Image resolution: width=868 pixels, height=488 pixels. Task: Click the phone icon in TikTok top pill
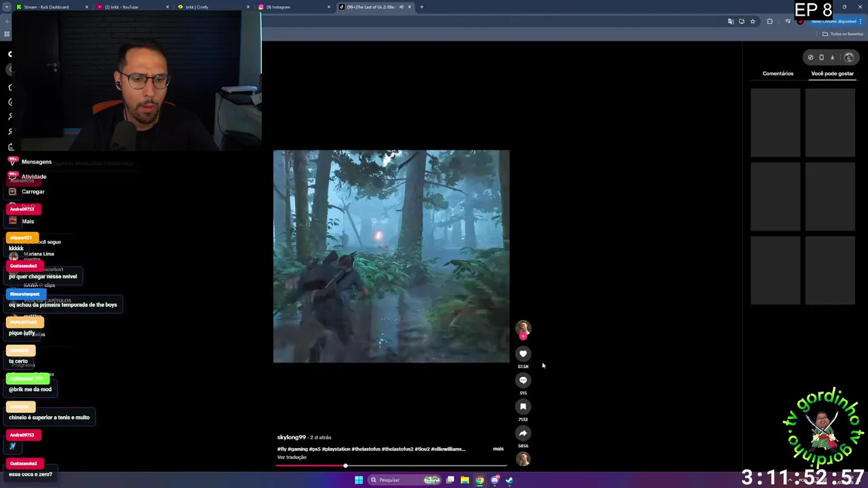coord(821,58)
